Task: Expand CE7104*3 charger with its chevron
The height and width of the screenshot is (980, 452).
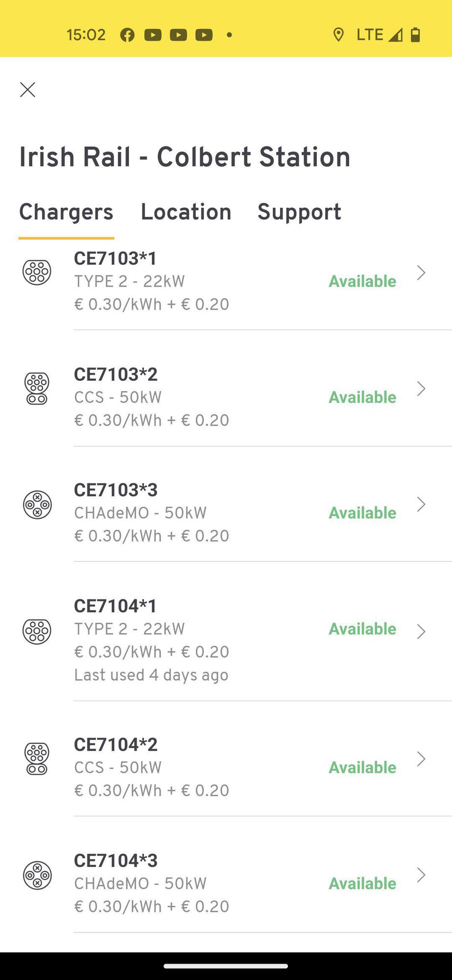Action: [x=421, y=875]
